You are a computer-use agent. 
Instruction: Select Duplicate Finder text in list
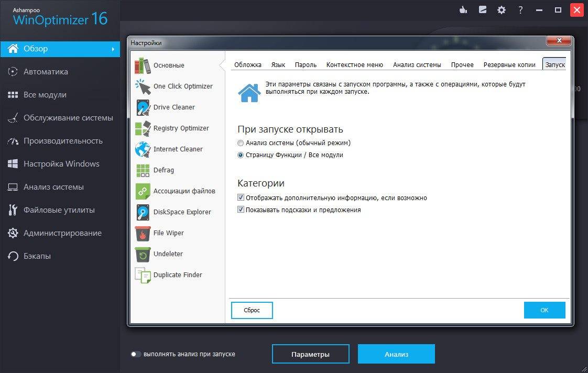[x=178, y=275]
